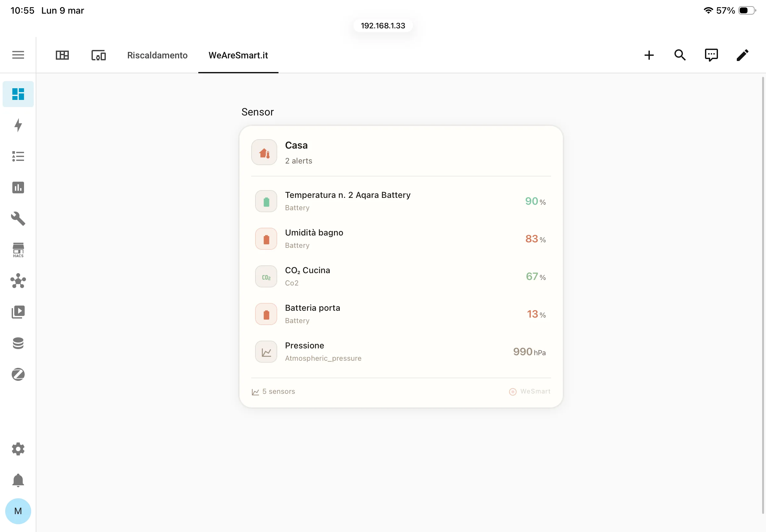
Task: Select the room view icon in the toolbar
Action: pos(98,55)
